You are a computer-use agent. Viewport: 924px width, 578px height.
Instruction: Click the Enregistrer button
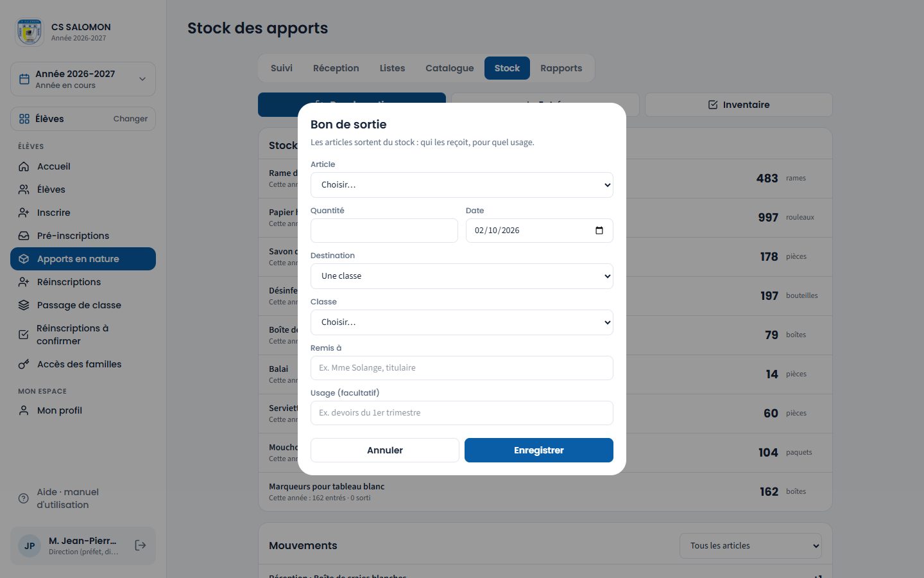tap(539, 450)
